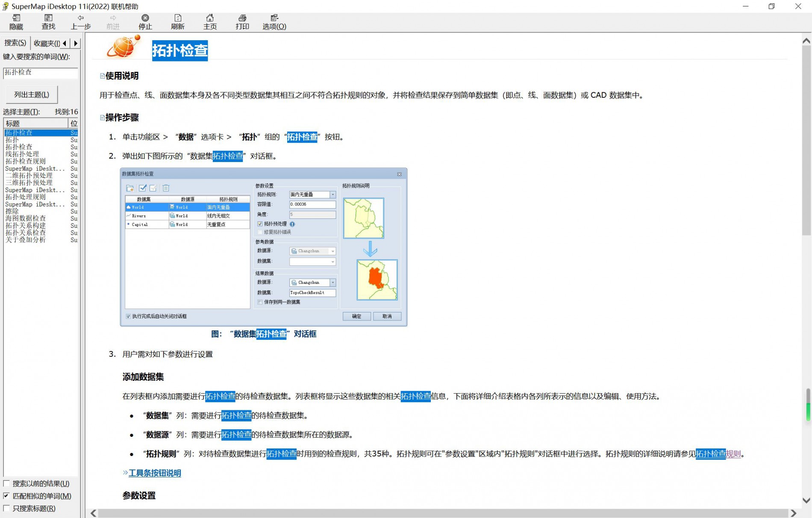
Task: Toggle 修复拓扑错误 checkbox in dialog image
Action: tap(260, 232)
